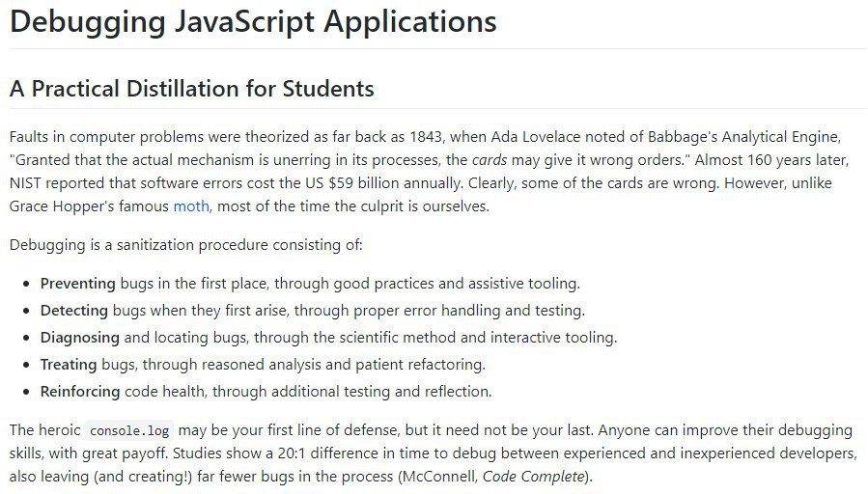
Task: Click the bold word "Preventing"
Action: [x=77, y=284]
